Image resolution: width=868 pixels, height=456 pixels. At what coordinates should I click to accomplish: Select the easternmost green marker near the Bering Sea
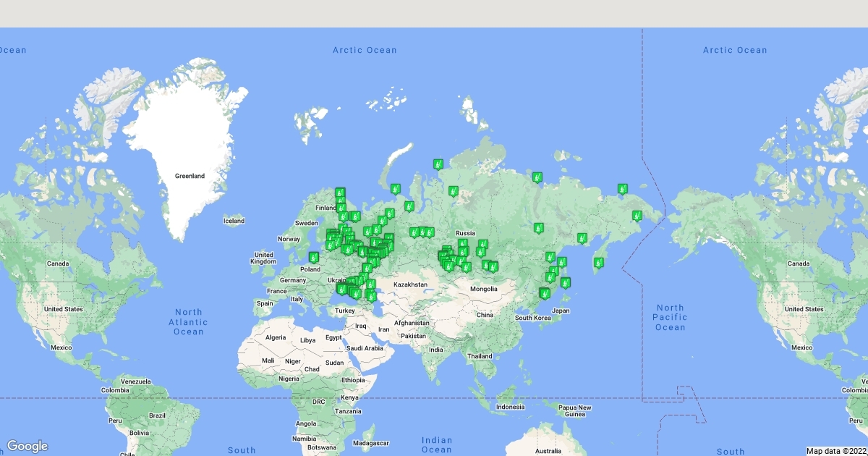637,215
